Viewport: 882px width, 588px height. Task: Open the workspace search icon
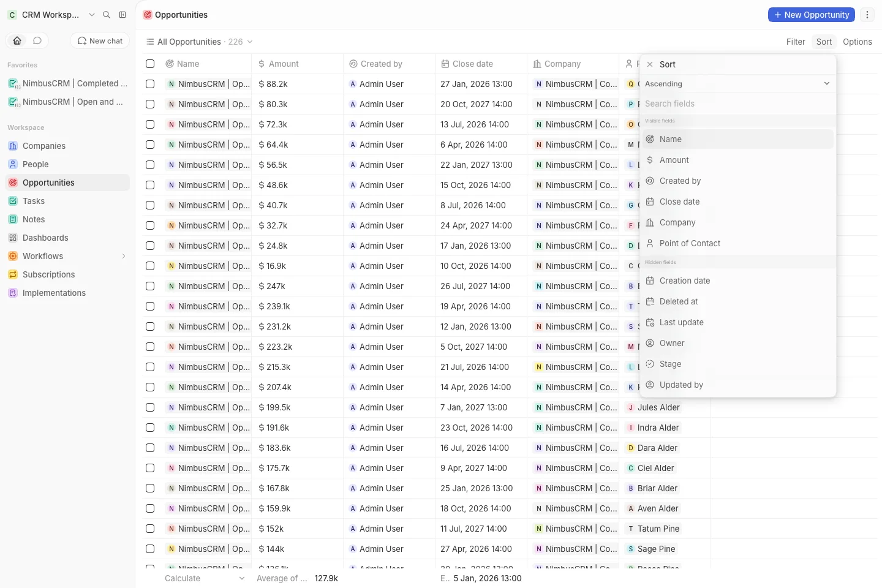107,15
